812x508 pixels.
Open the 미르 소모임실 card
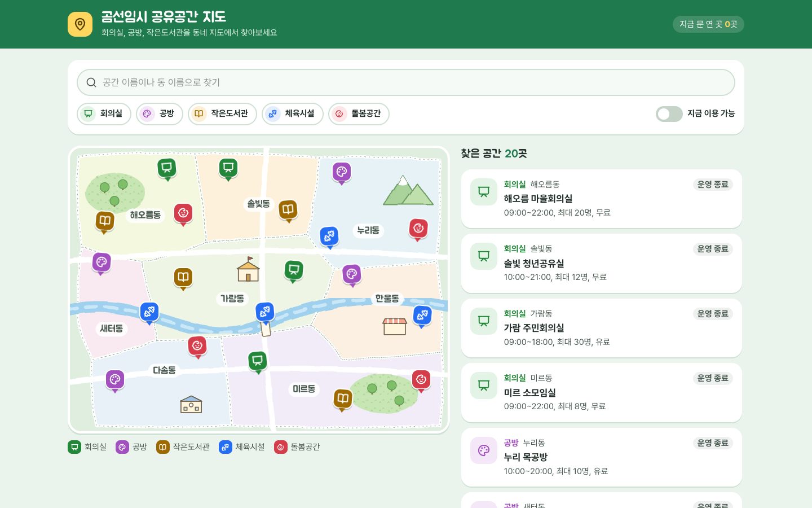pyautogui.click(x=602, y=392)
